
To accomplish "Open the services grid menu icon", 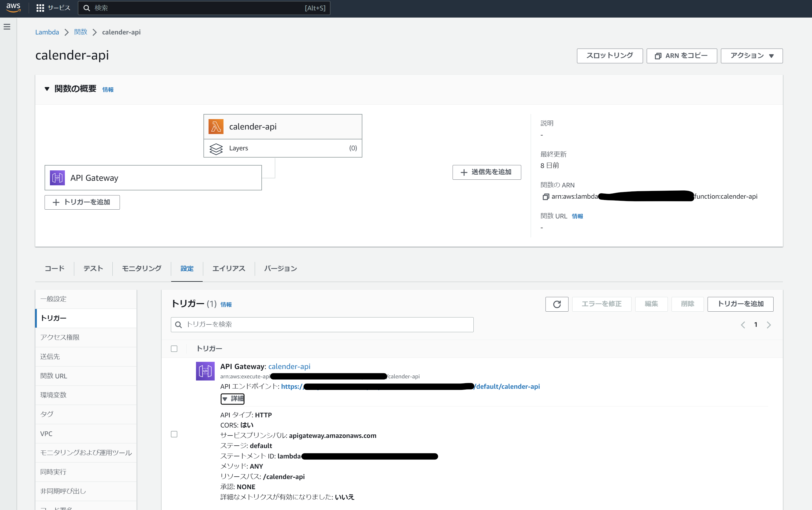I will point(40,8).
